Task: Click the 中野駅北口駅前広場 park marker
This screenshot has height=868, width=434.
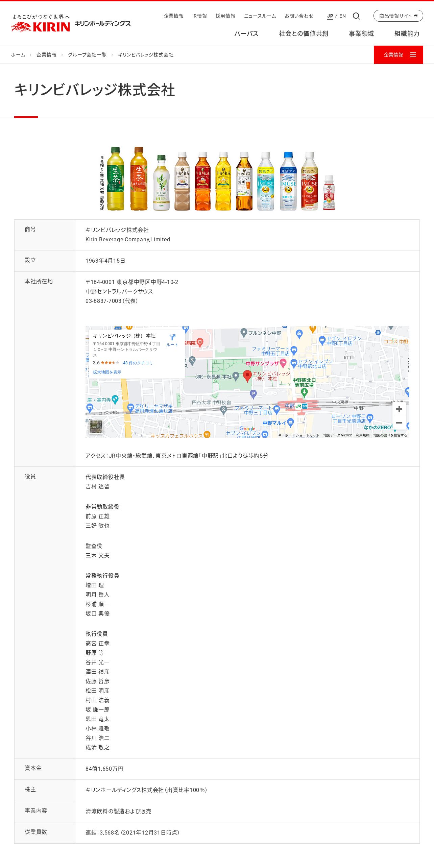Action: pos(304,392)
